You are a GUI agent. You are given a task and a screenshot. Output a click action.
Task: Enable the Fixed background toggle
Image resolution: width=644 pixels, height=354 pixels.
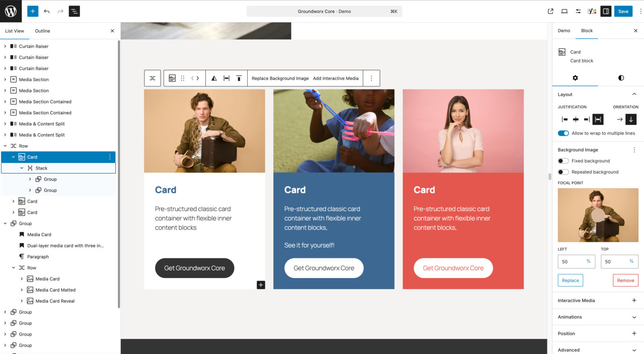pyautogui.click(x=563, y=161)
